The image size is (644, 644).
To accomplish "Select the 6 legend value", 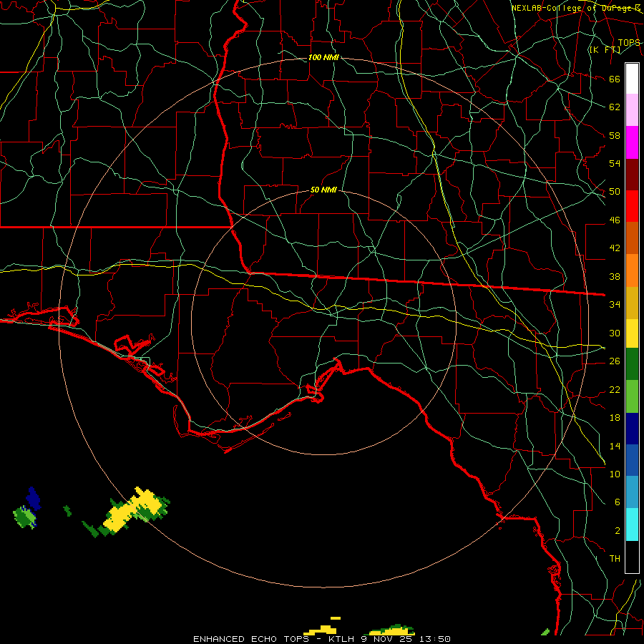I will pos(617,502).
